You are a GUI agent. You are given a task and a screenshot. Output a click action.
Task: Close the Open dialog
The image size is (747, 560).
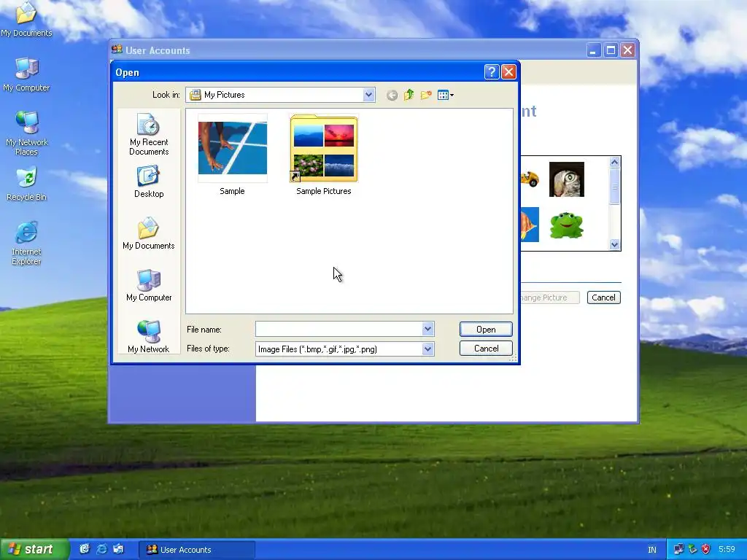508,72
